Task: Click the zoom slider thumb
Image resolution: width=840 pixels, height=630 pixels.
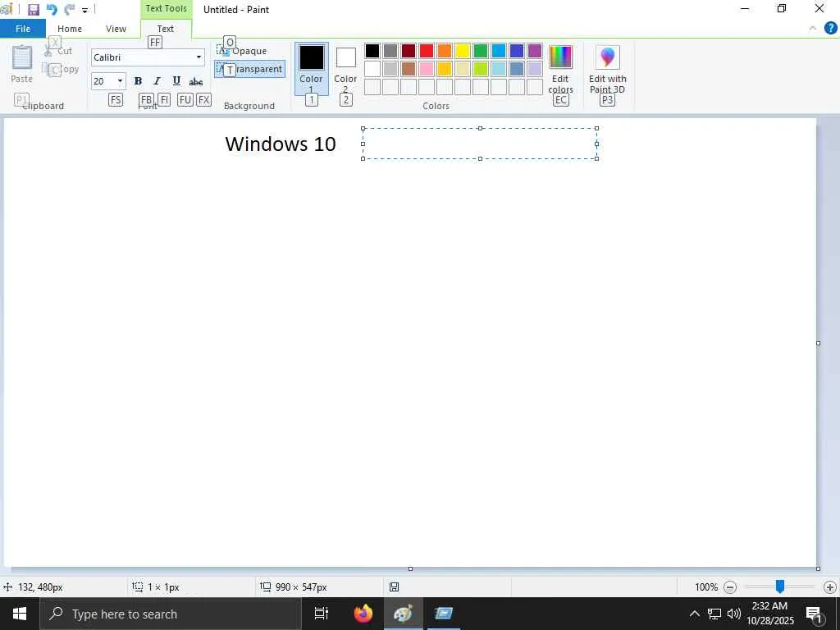Action: (x=780, y=587)
